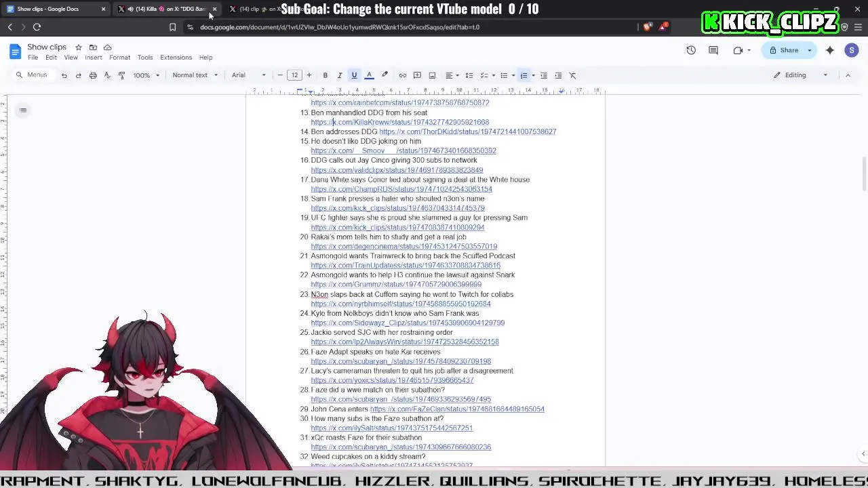The image size is (868, 488).
Task: Open the text color picker
Action: (x=369, y=75)
